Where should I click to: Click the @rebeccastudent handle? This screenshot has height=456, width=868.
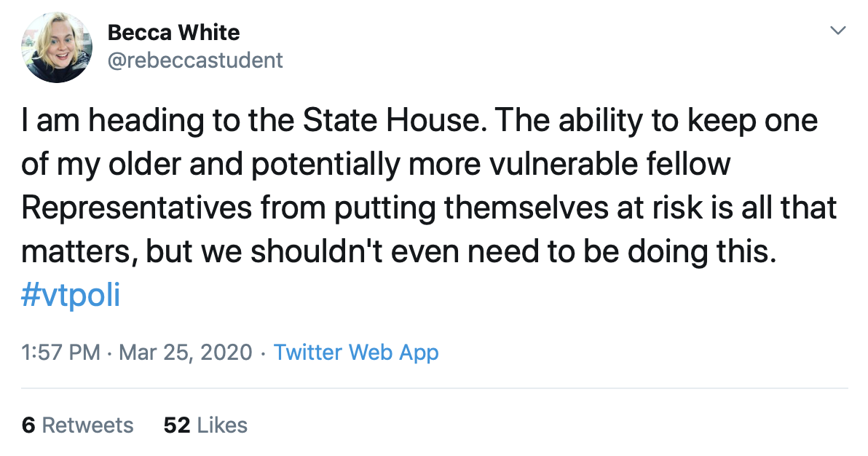tap(194, 60)
